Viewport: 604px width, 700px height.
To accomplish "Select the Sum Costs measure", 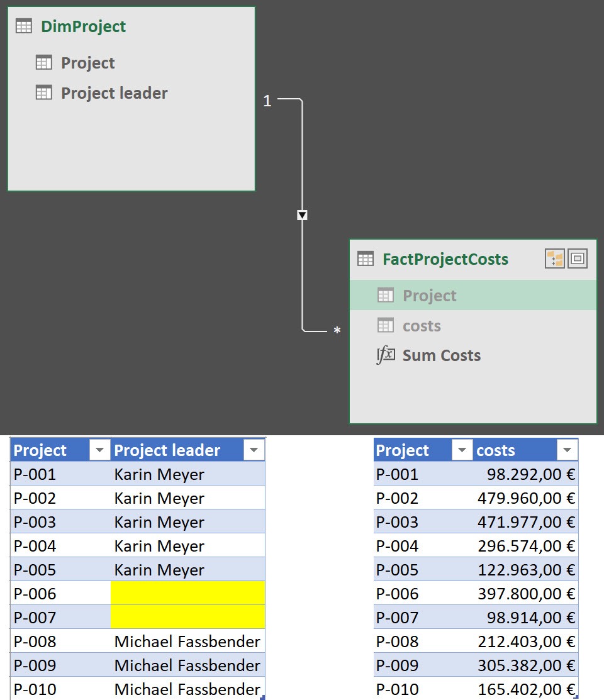I will coord(440,355).
